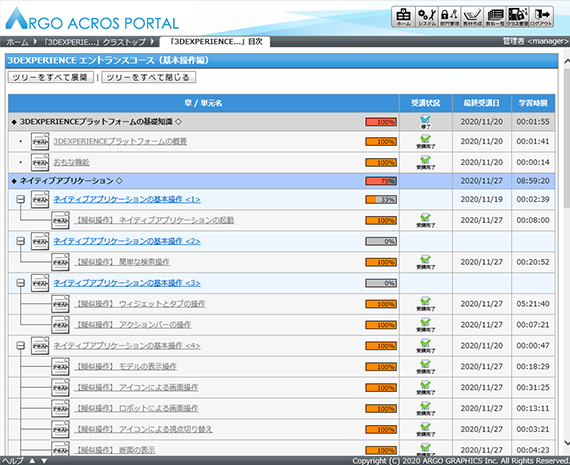Select the 「3DEXPERIENCE...」目次 tab
Viewport: 570px width, 465px height.
point(215,42)
